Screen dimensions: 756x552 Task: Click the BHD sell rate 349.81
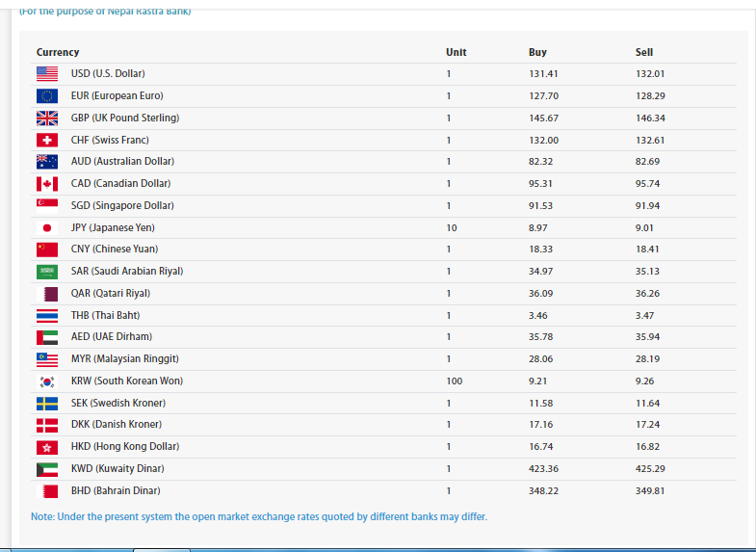coord(650,491)
